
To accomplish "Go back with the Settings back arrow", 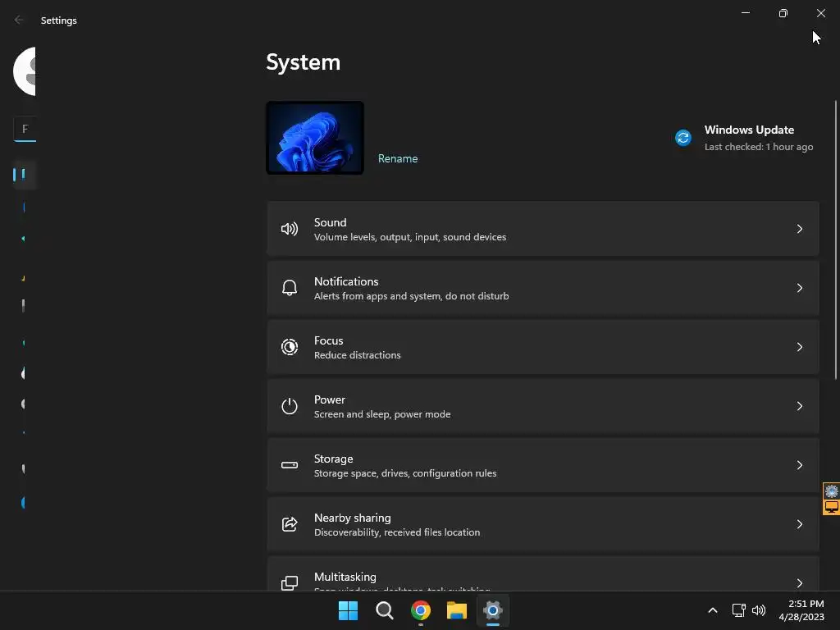I will 19,21.
